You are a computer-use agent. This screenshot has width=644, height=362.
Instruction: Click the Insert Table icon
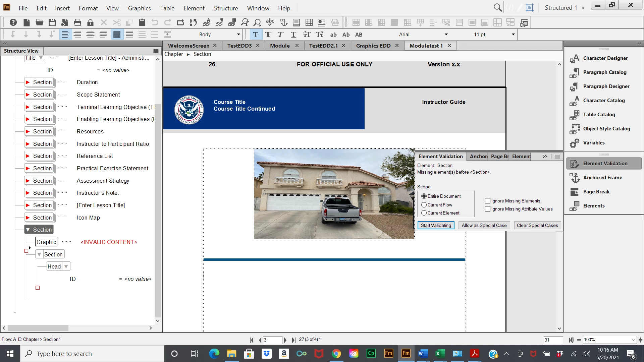click(309, 22)
